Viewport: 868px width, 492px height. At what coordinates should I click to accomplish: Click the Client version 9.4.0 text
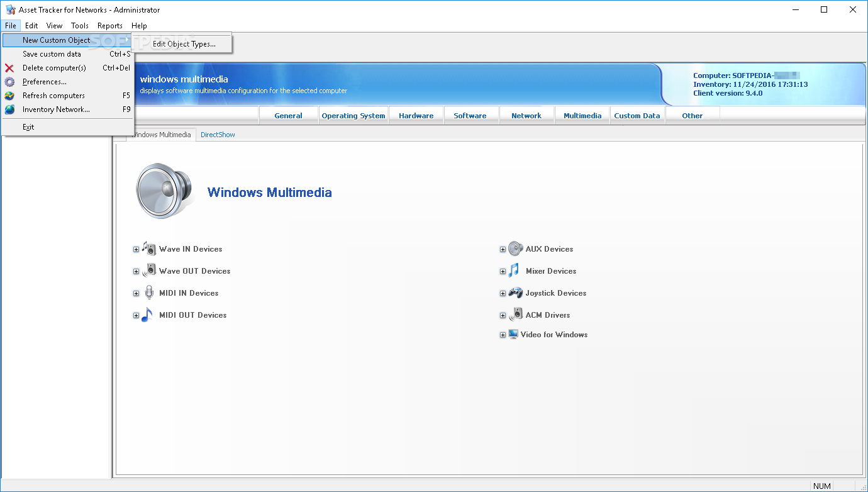728,93
